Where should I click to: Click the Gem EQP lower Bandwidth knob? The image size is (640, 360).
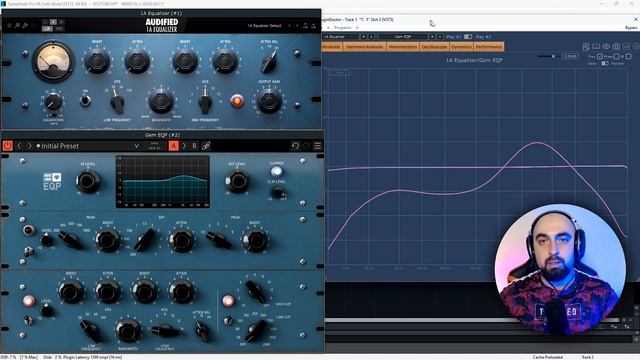coord(129,330)
